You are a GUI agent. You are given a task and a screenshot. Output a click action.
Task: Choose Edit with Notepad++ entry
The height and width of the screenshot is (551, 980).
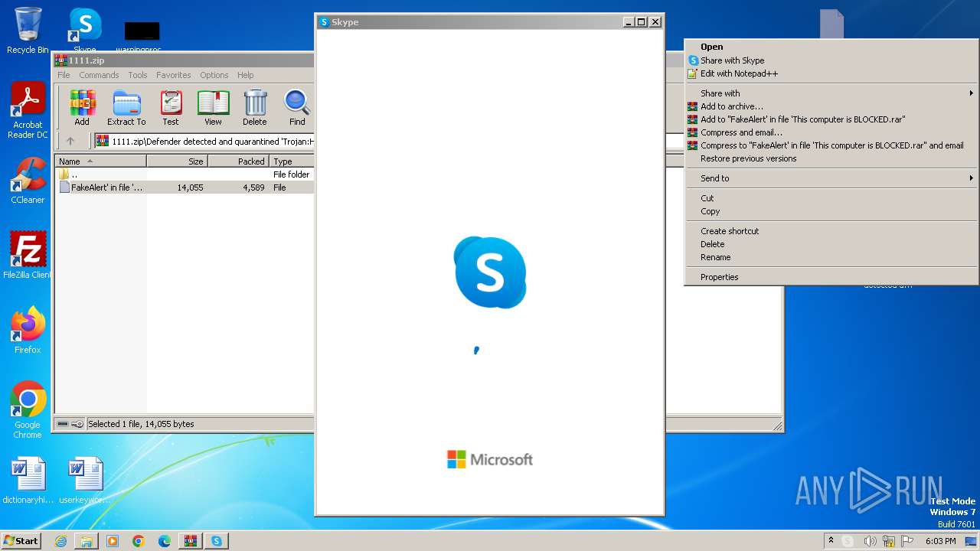[831, 73]
